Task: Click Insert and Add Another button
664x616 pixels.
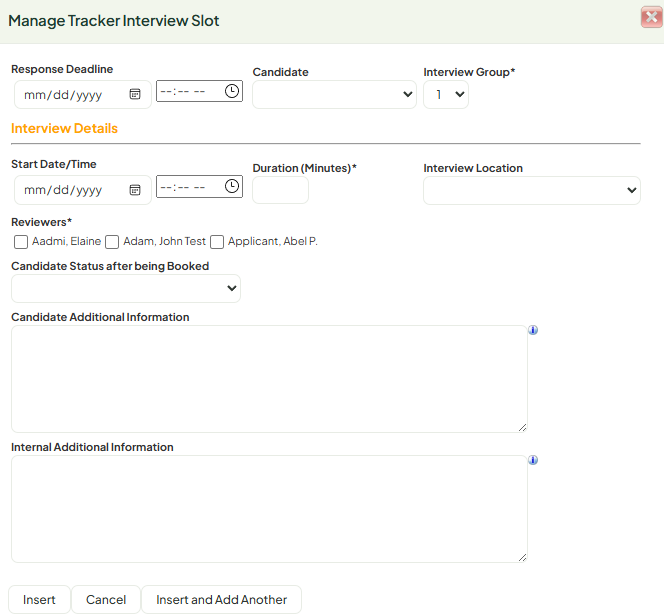Action: click(221, 599)
